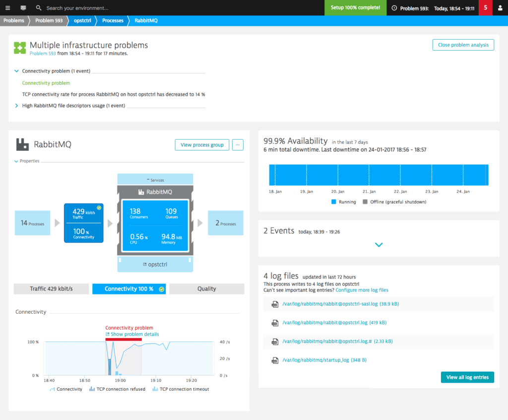Switch to the Traffic 429 kbit/s tab
Viewport: 508px width, 420px height.
pos(51,288)
